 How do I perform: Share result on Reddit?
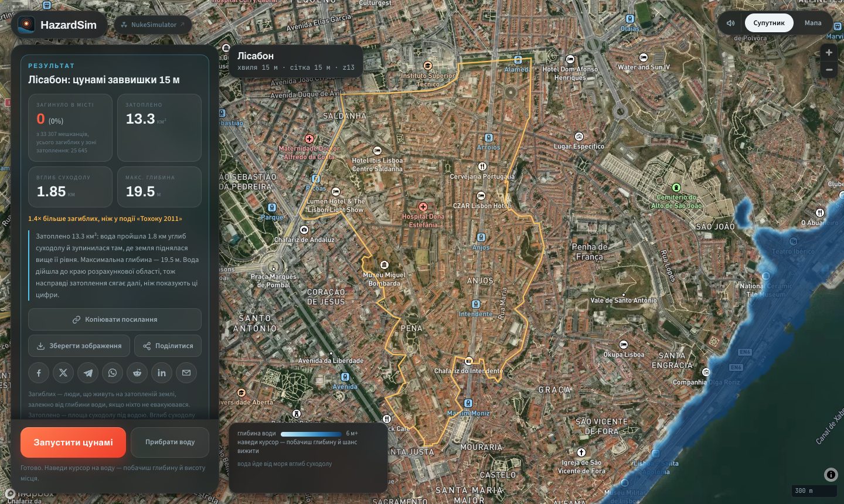pyautogui.click(x=137, y=373)
